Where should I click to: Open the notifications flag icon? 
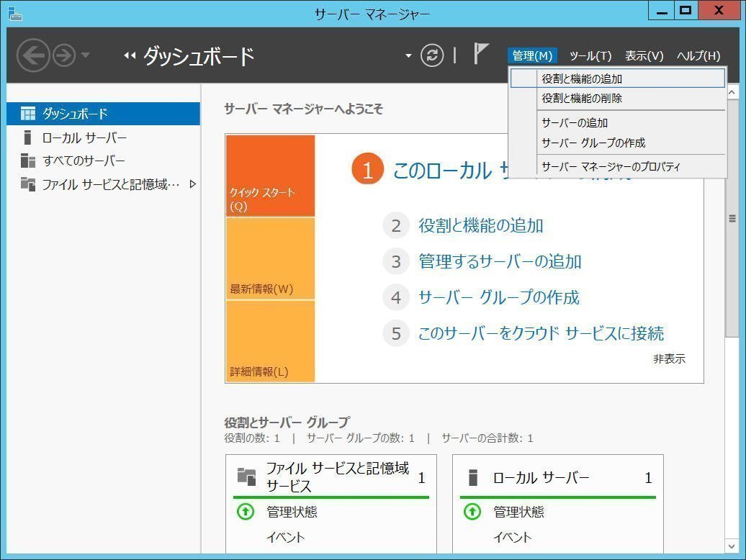click(x=480, y=54)
